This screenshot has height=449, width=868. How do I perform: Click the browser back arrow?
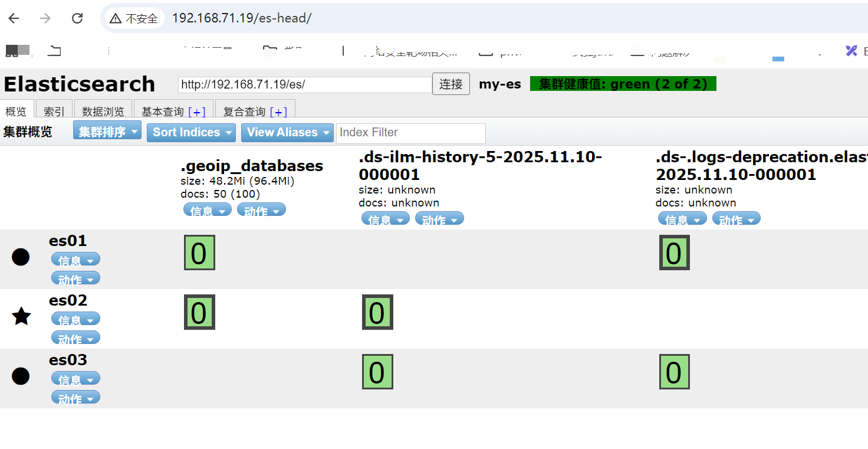click(x=14, y=18)
